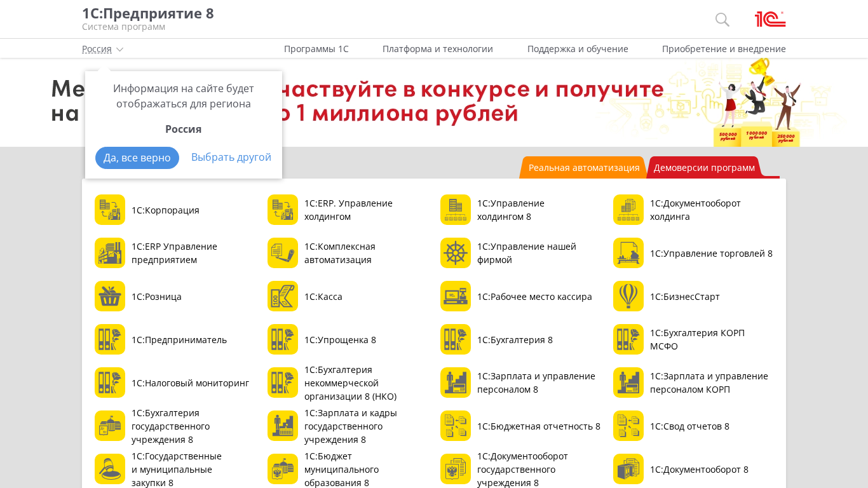Open the 1С:Бюджетная отчетность 8 icon
The image size is (868, 488).
456,426
